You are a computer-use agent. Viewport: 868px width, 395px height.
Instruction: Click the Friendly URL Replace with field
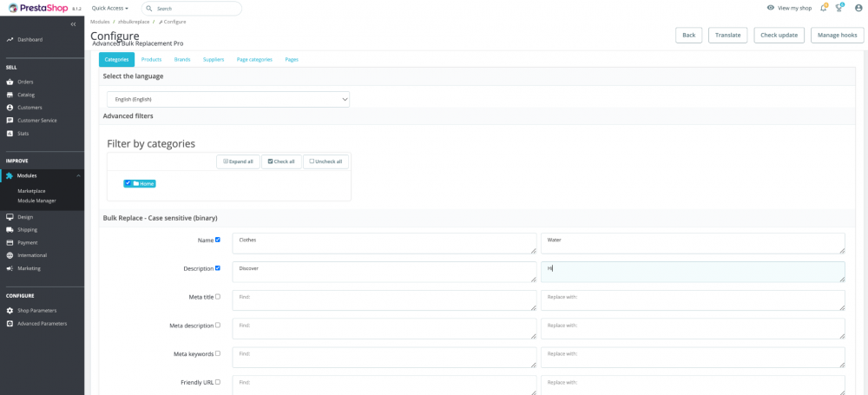point(693,385)
